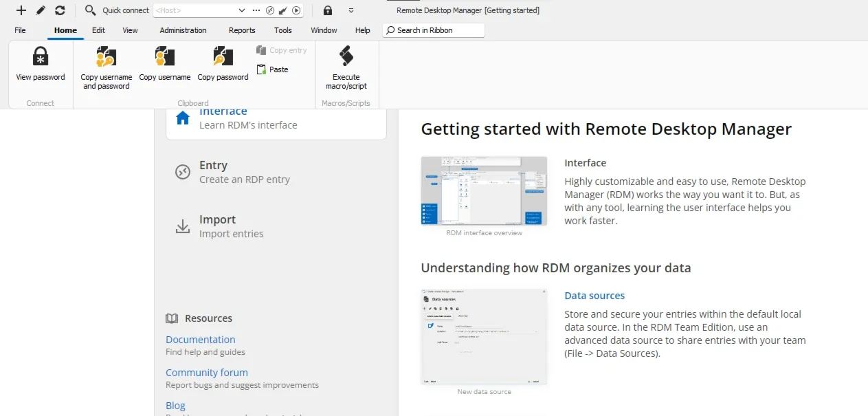Screen dimensions: 868x416
Task: Click the ellipsis button in Quick connect box
Action: tap(256, 10)
